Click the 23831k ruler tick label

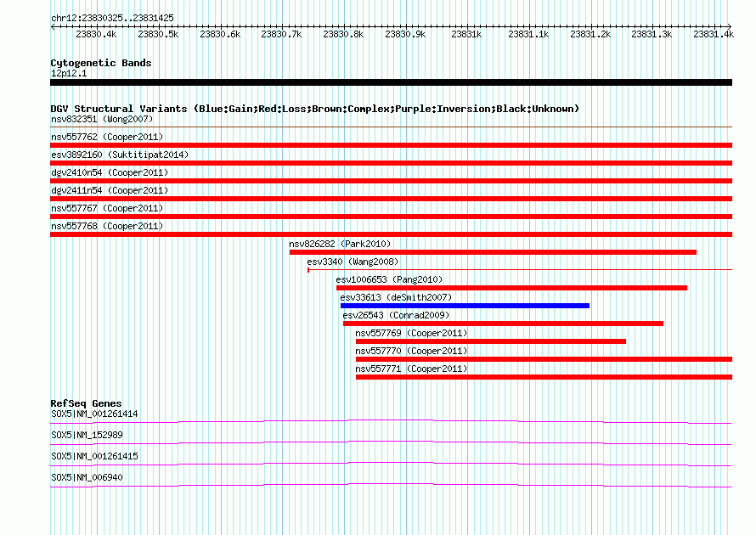click(x=466, y=34)
